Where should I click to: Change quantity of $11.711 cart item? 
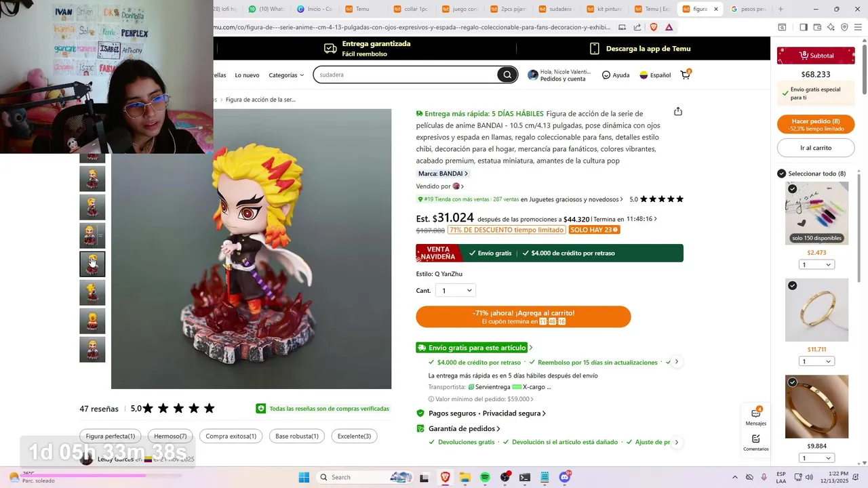[x=816, y=361]
